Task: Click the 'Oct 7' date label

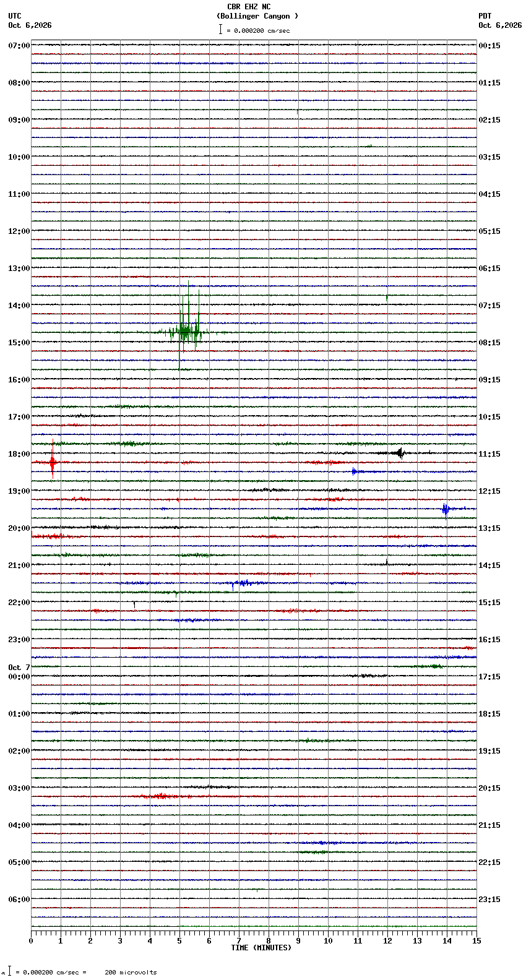Action: (19, 668)
